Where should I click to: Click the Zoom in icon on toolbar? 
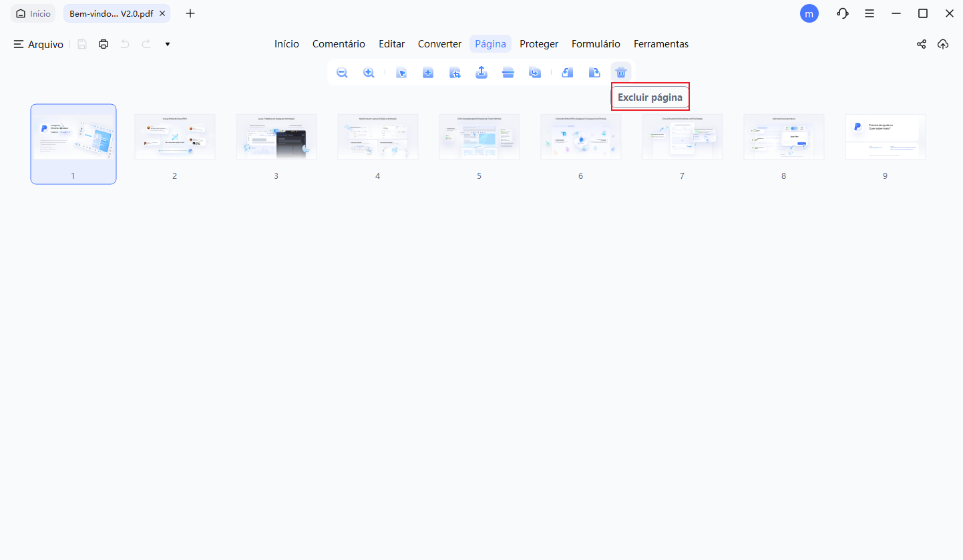[x=368, y=72]
